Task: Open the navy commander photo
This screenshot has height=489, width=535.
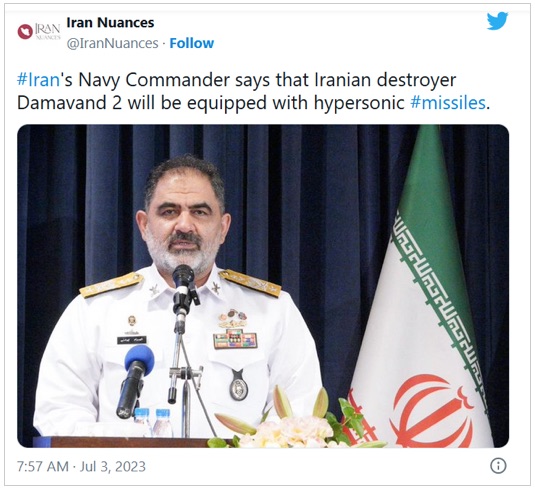Action: 263,286
